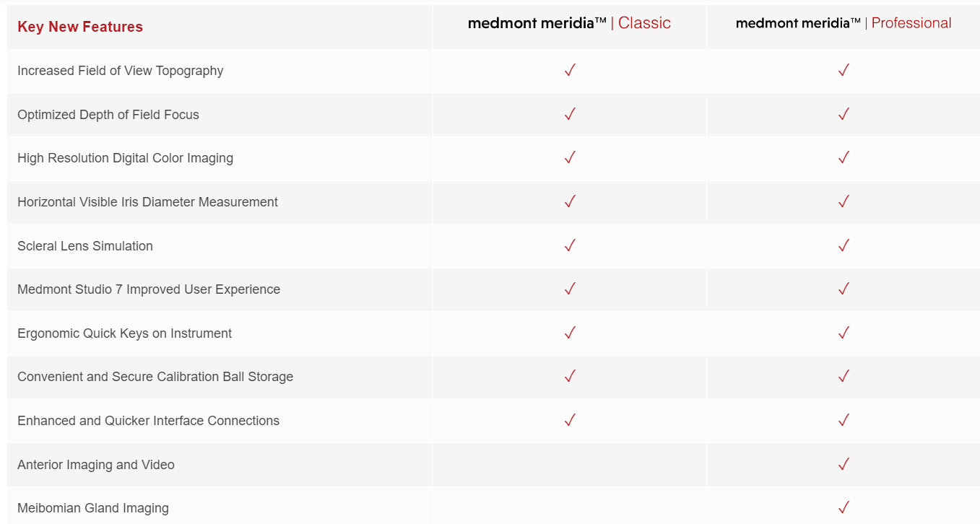Viewport: 980px width, 524px height.
Task: Click Classic checkmark for Scleral Lens Simulation
Action: point(570,245)
